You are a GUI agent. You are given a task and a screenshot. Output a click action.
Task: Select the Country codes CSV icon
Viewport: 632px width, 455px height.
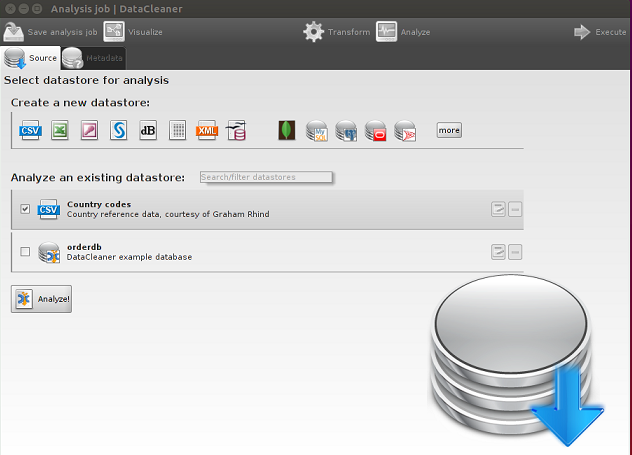click(48, 209)
